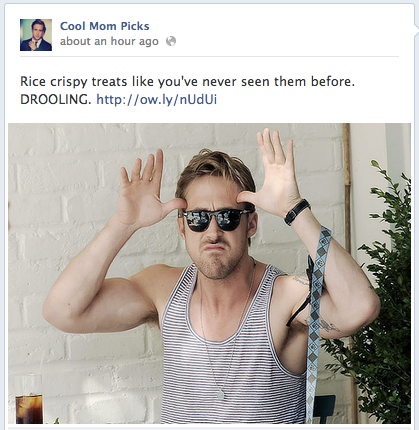Screen dimensions: 419x430
Task: Click the forearm tattoo in the photo
Action: pyautogui.click(x=328, y=325)
